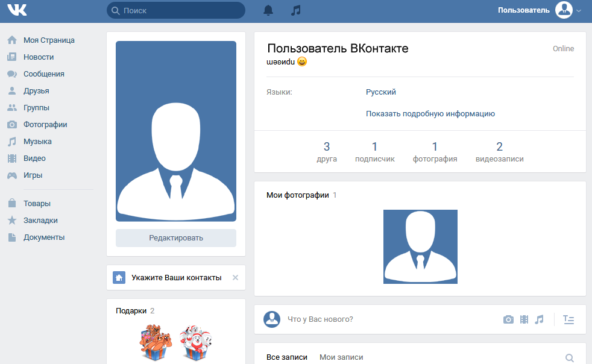
Task: Open the 2 видеозаписи counter
Action: click(500, 152)
